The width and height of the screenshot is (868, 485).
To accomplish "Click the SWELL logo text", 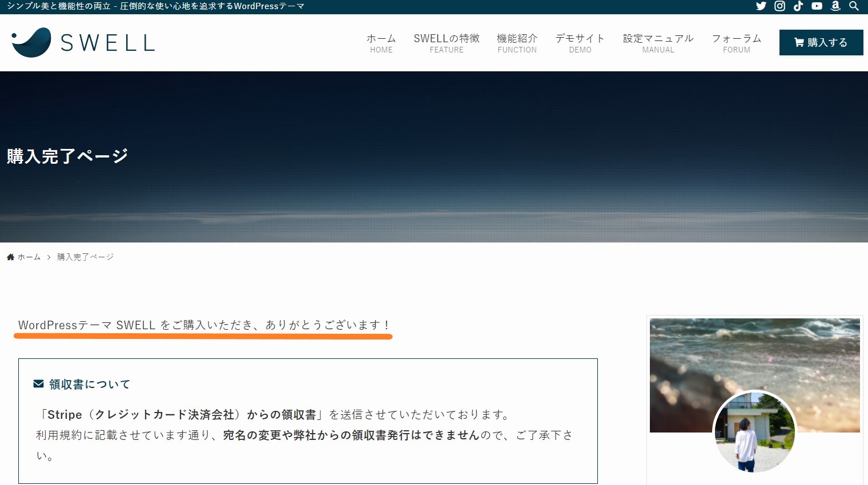I will pos(108,43).
